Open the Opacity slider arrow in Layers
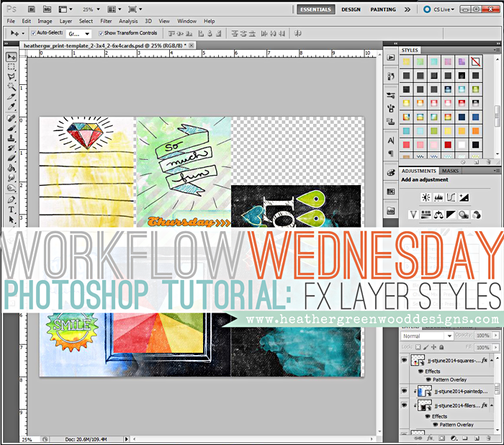Image resolution: width=504 pixels, height=445 pixels. coord(495,336)
